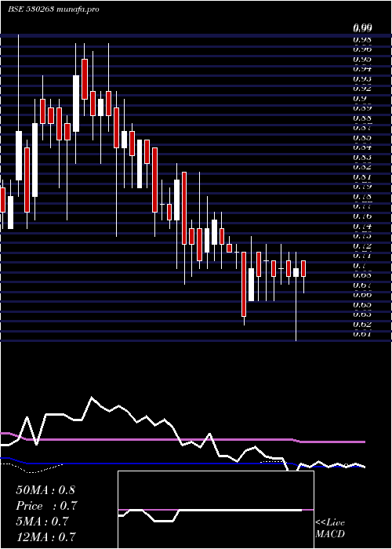Click the 0.76 price axis label

(362, 216)
